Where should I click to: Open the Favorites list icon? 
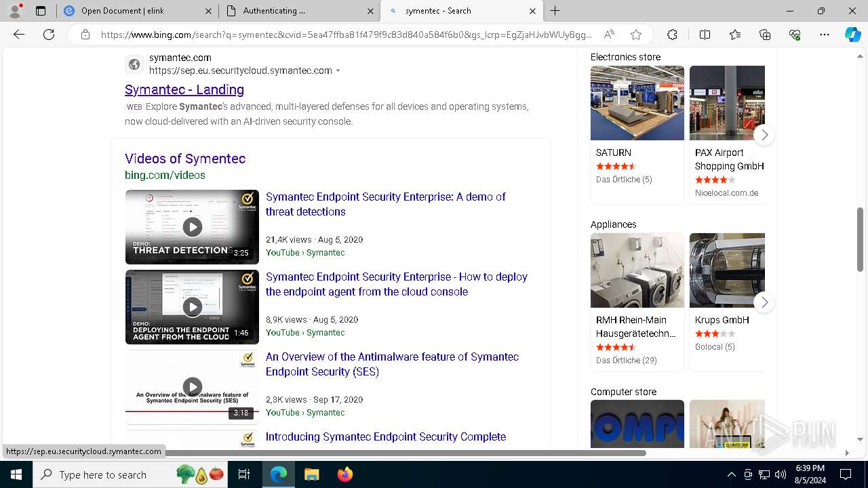735,35
